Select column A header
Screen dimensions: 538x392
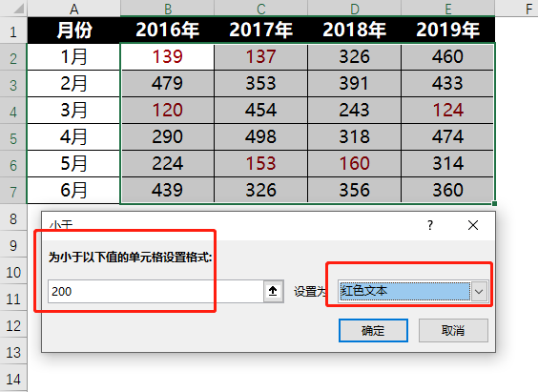[74, 9]
